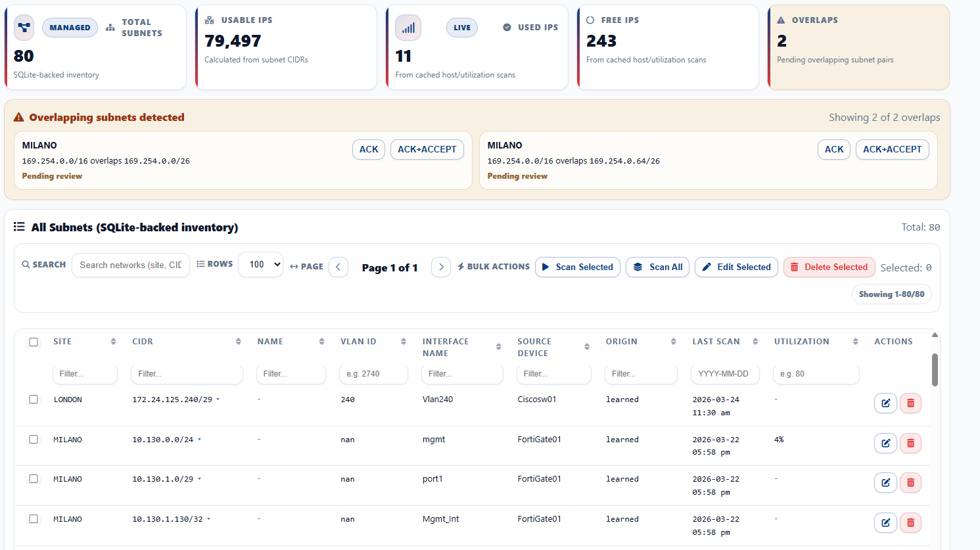Click ACK+ACCEPT for 169.254.0.64/26 overlap

(x=892, y=149)
